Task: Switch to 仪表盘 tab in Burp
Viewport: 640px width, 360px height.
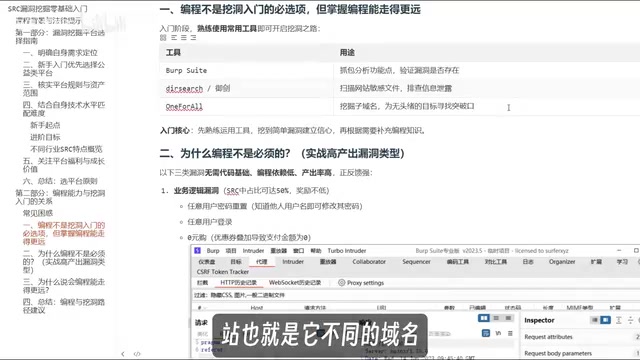Action: [207, 262]
